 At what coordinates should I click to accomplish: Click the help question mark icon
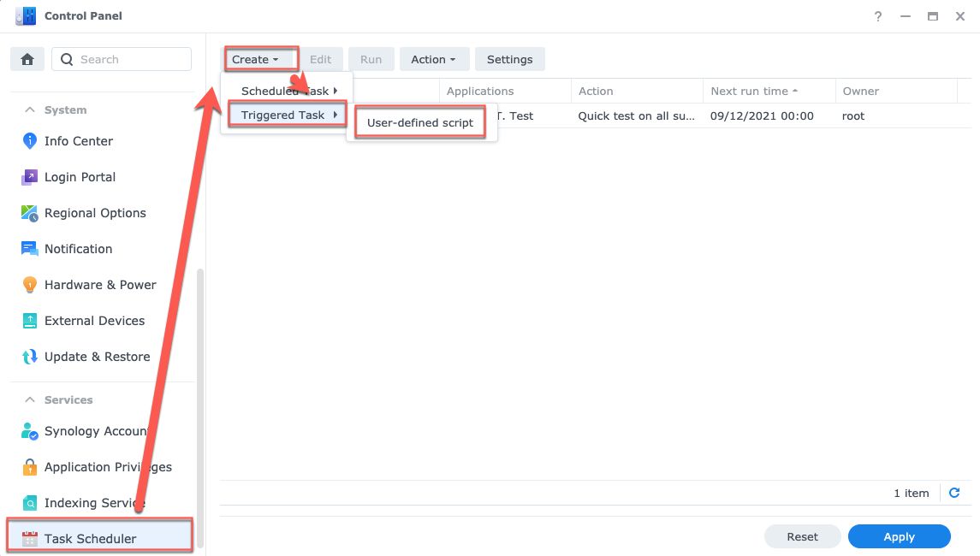pyautogui.click(x=878, y=16)
